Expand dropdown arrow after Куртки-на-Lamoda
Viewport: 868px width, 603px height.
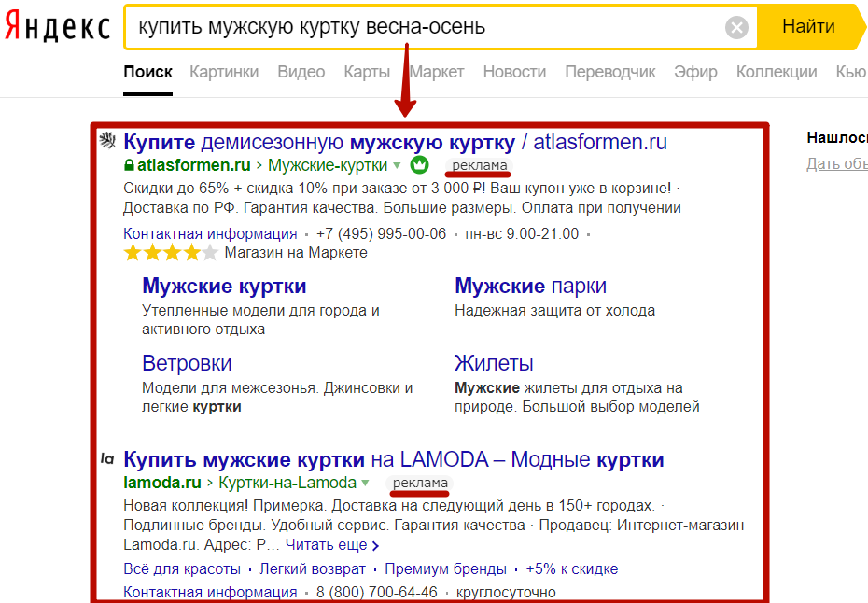pyautogui.click(x=365, y=483)
